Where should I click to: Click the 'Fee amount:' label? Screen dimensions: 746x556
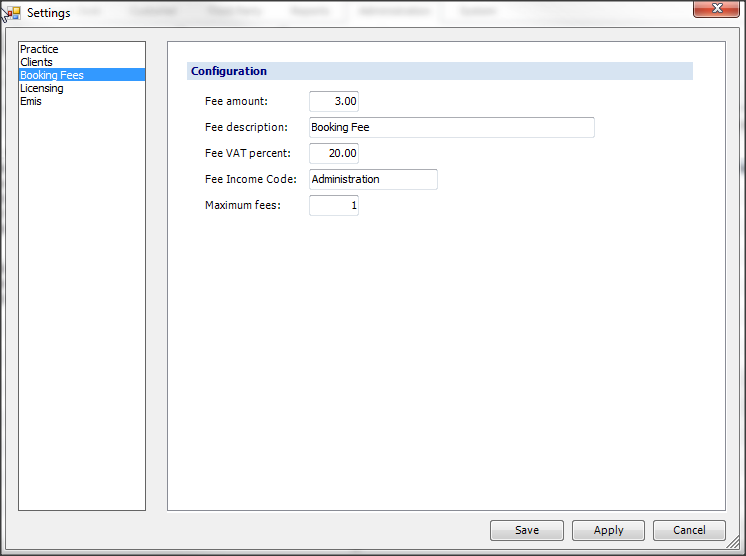pyautogui.click(x=236, y=101)
